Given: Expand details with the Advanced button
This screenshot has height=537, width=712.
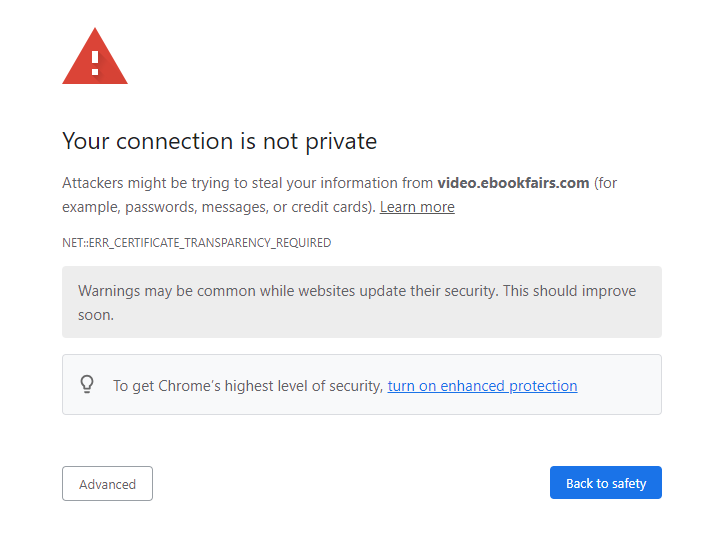Looking at the screenshot, I should point(107,483).
